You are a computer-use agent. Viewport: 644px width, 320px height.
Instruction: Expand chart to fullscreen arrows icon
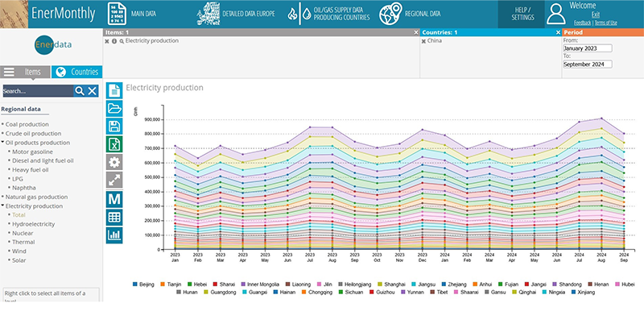pyautogui.click(x=114, y=181)
